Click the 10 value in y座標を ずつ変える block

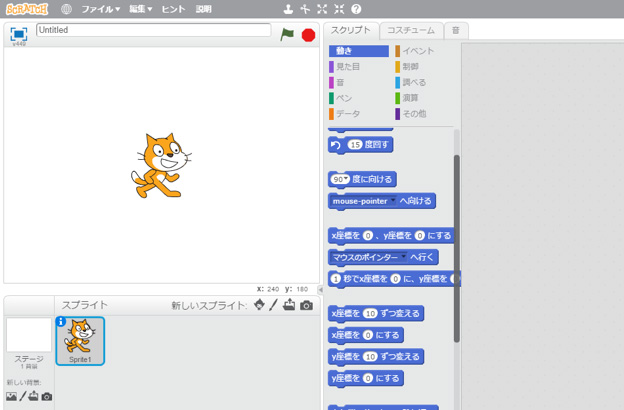(x=370, y=357)
